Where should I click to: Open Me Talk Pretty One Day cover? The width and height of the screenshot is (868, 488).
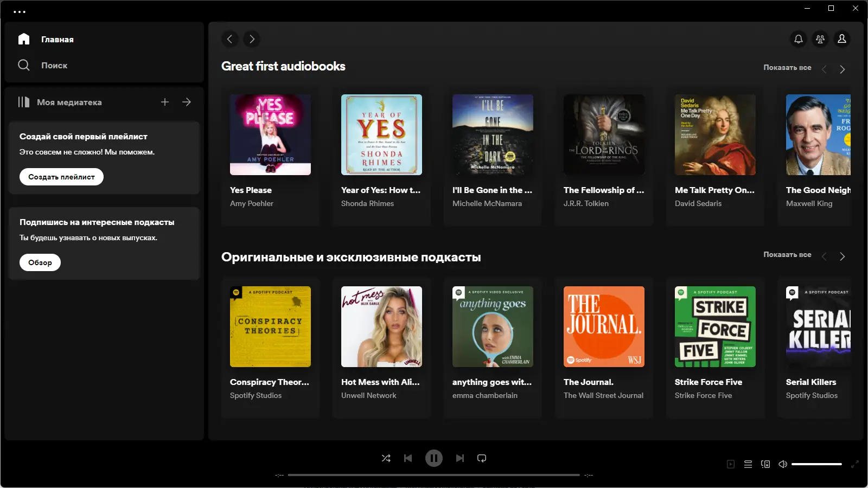(x=715, y=134)
